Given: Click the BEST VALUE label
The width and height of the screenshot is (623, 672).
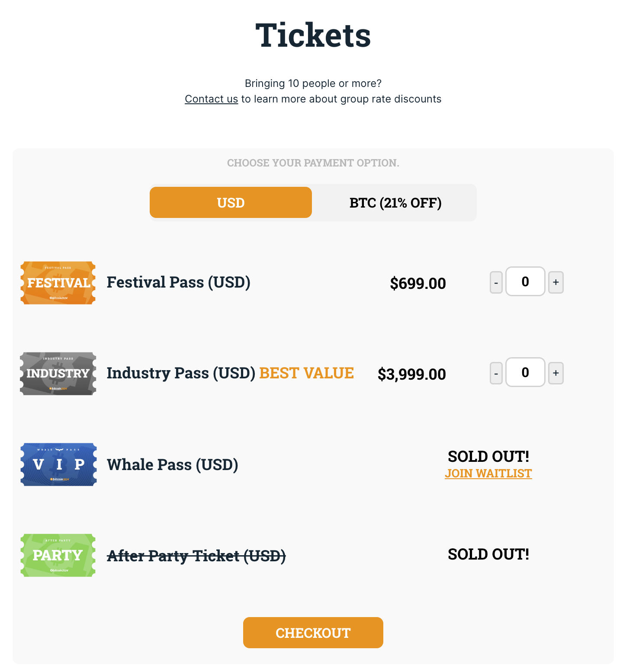Looking at the screenshot, I should coord(307,373).
